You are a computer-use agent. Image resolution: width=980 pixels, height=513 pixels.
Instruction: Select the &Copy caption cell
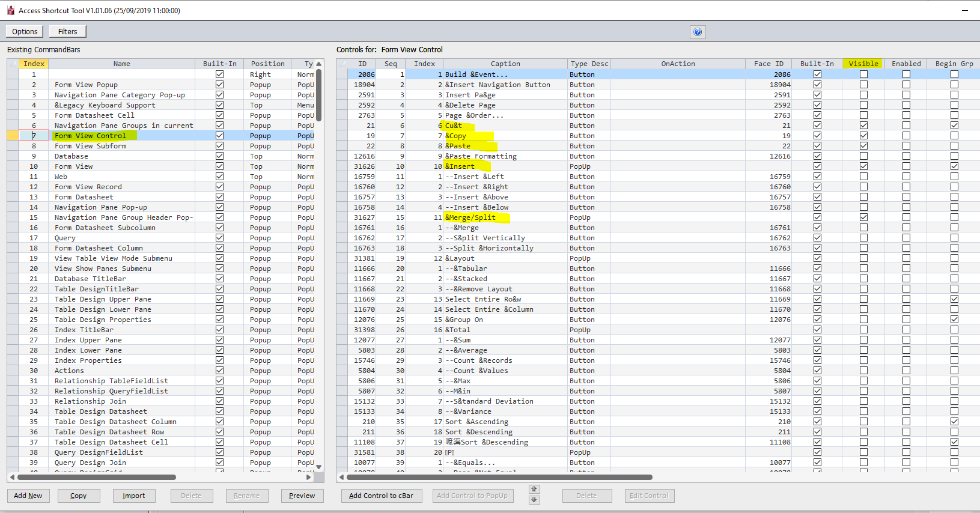pyautogui.click(x=505, y=136)
